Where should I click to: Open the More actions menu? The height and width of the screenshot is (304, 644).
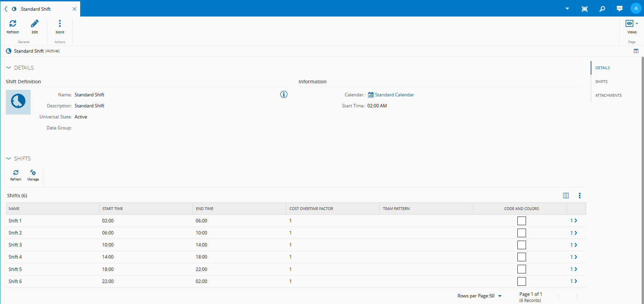(x=60, y=24)
